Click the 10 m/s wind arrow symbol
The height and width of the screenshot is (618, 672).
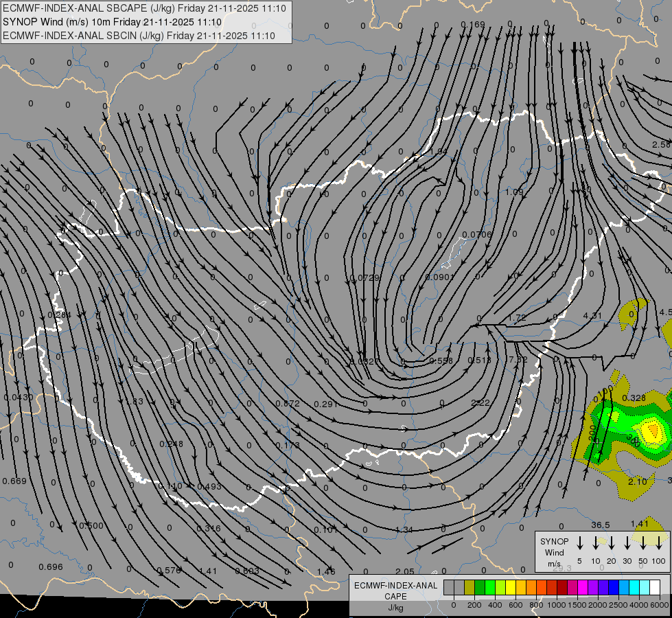[x=595, y=543]
